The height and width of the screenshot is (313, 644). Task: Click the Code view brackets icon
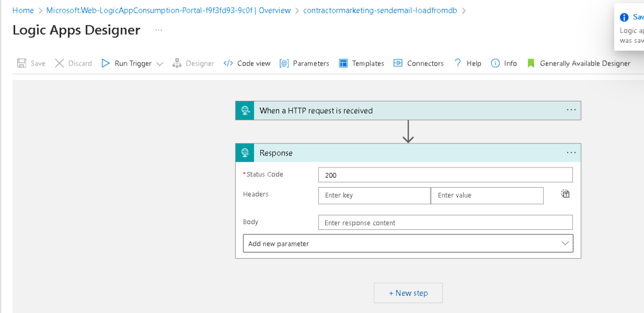228,63
